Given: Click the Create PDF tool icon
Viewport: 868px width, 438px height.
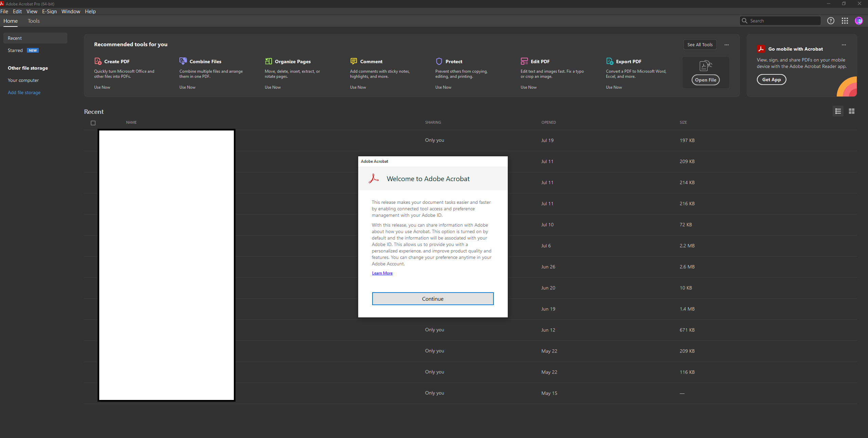Looking at the screenshot, I should pos(98,61).
